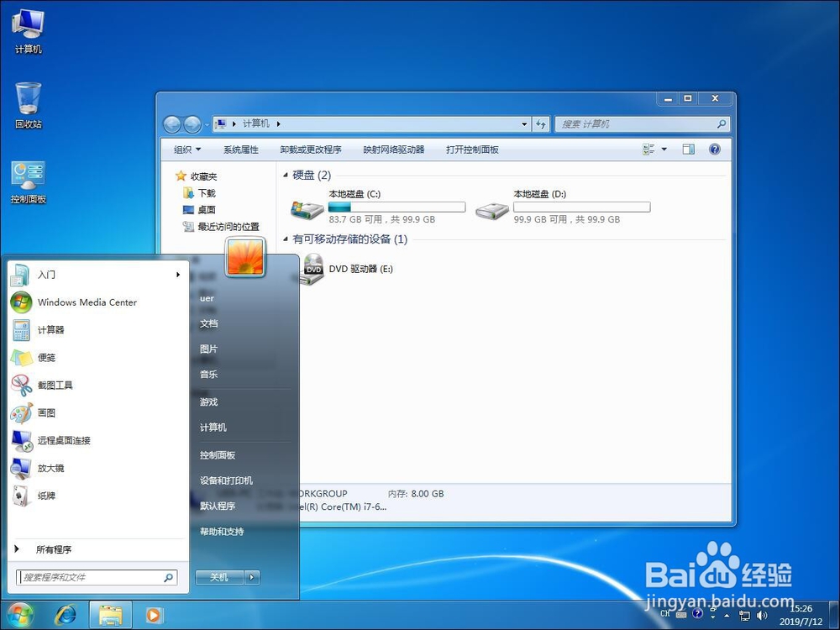
Task: Click the uer username link
Action: (207, 298)
